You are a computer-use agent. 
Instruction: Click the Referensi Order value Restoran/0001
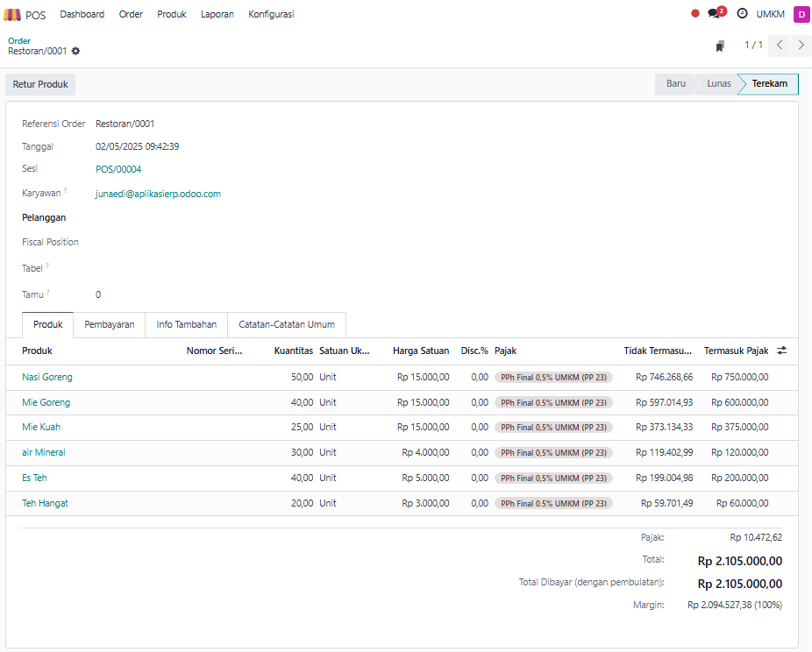tap(125, 124)
